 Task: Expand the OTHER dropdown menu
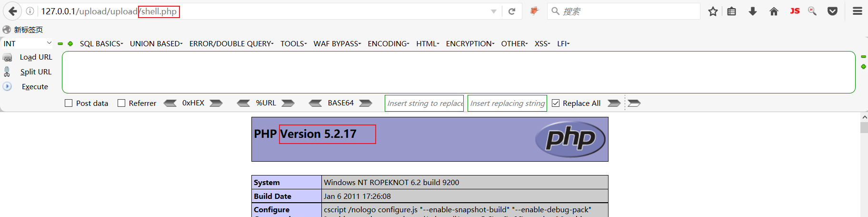[514, 44]
